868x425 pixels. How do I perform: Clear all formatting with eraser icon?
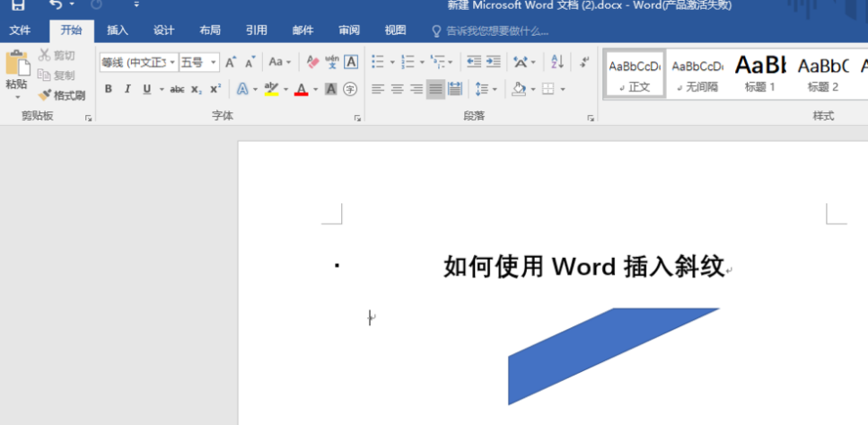(312, 62)
